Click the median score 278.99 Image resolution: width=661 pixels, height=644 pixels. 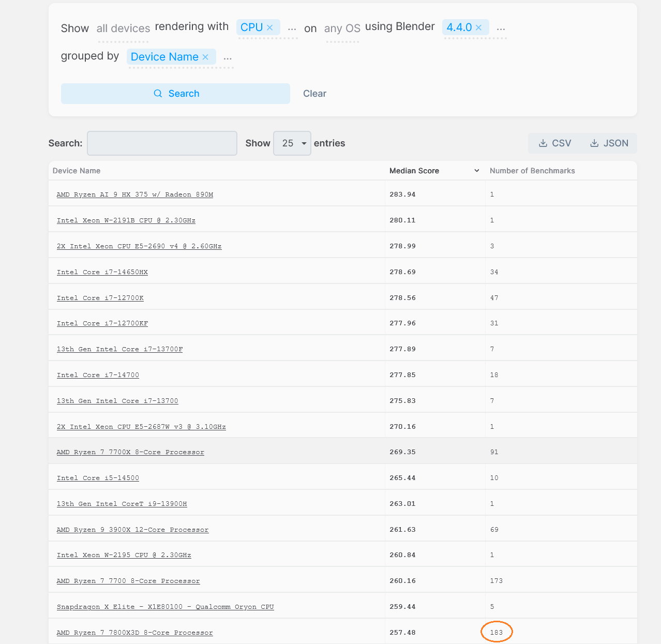click(x=402, y=246)
